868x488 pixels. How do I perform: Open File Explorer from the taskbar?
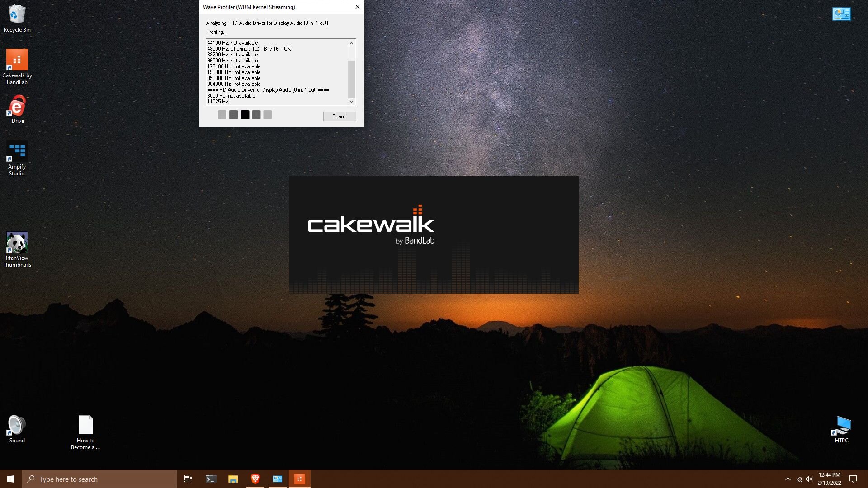(x=233, y=479)
